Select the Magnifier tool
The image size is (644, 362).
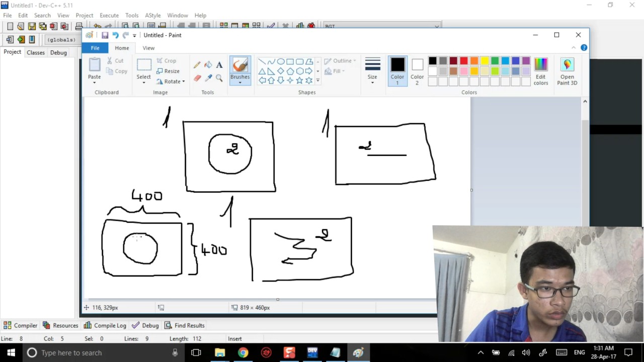coord(219,78)
